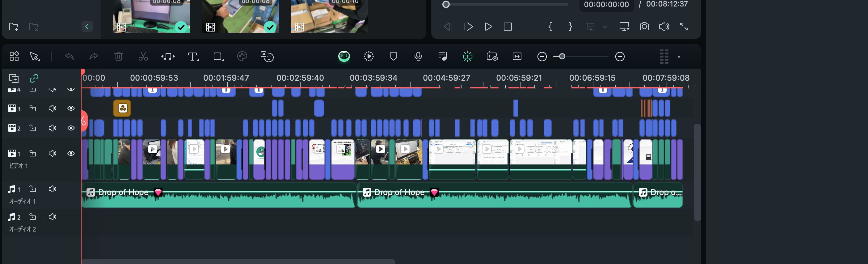This screenshot has width=868, height=264.
Task: Lock video track 2
Action: [33, 128]
